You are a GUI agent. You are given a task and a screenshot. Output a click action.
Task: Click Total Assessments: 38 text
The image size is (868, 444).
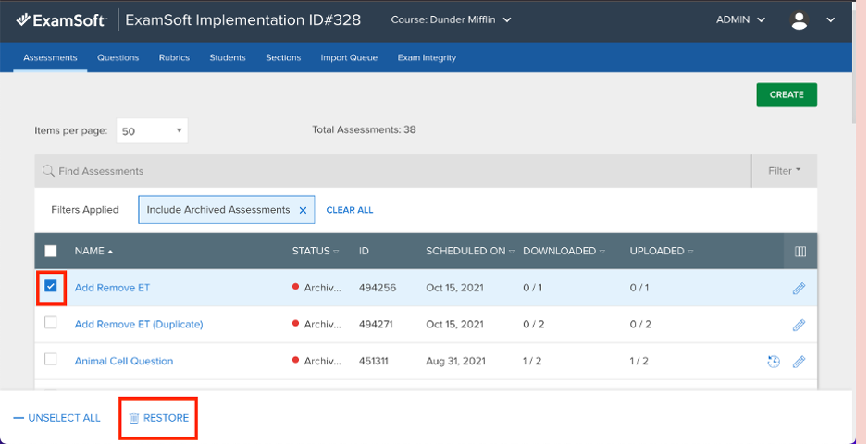364,130
